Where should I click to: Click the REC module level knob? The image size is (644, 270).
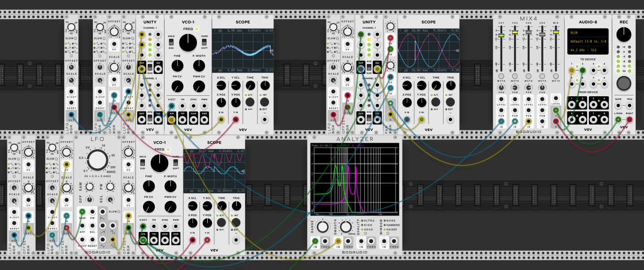pyautogui.click(x=624, y=34)
